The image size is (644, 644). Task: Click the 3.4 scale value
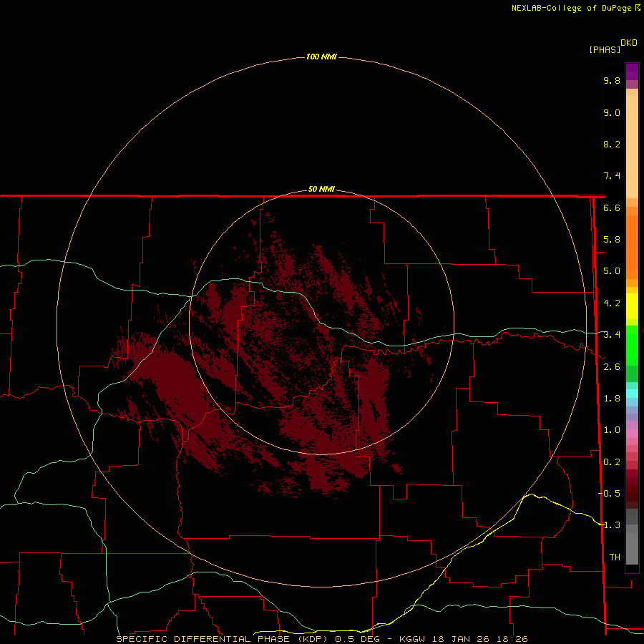click(612, 335)
